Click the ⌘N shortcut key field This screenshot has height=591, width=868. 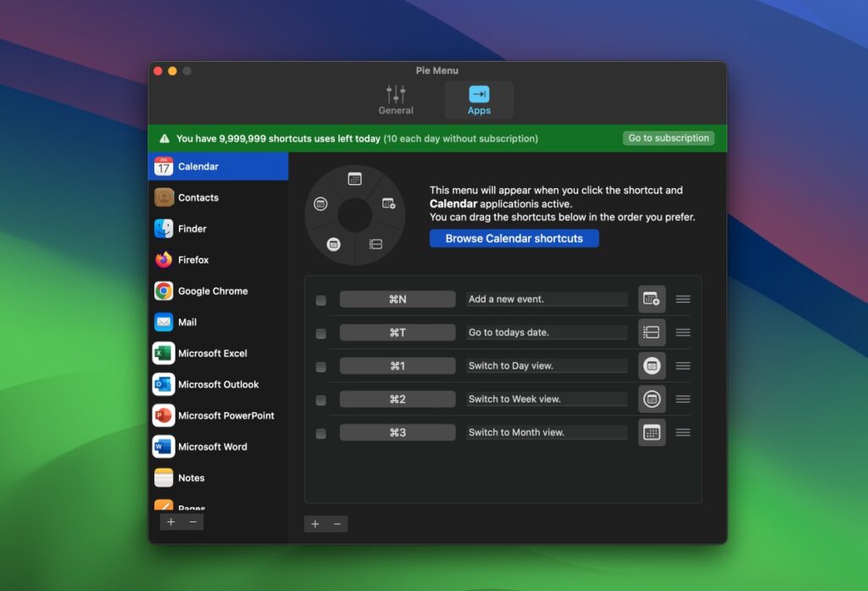pos(398,298)
